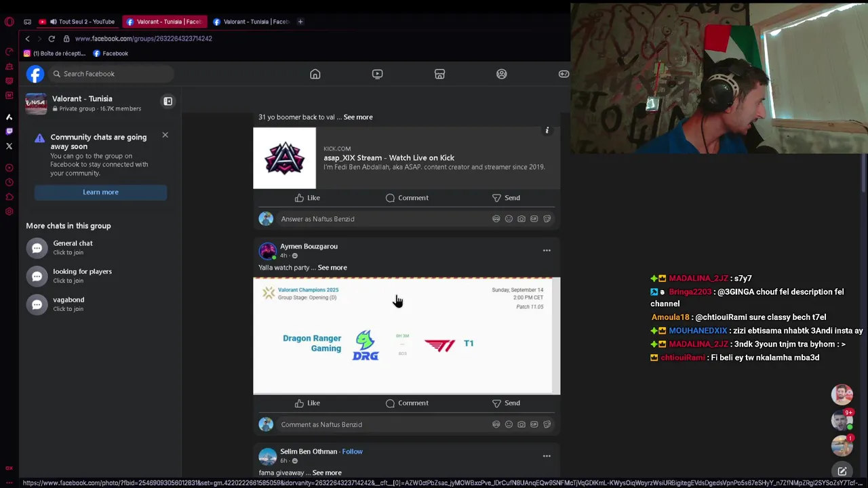
Task: Open chat head with notification badge 1
Action: point(842,446)
